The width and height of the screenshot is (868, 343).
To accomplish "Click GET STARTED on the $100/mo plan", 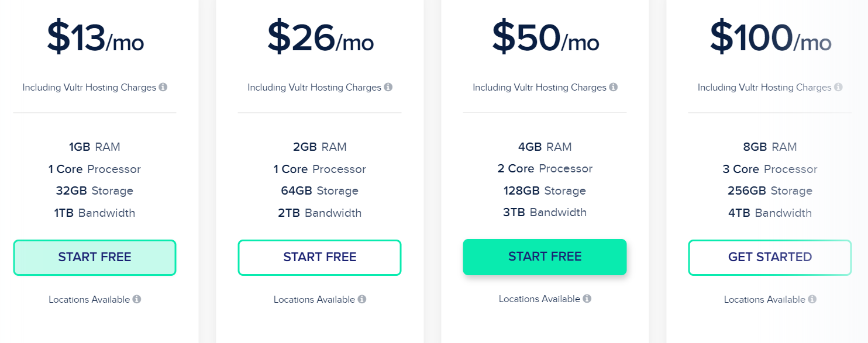I will 770,257.
